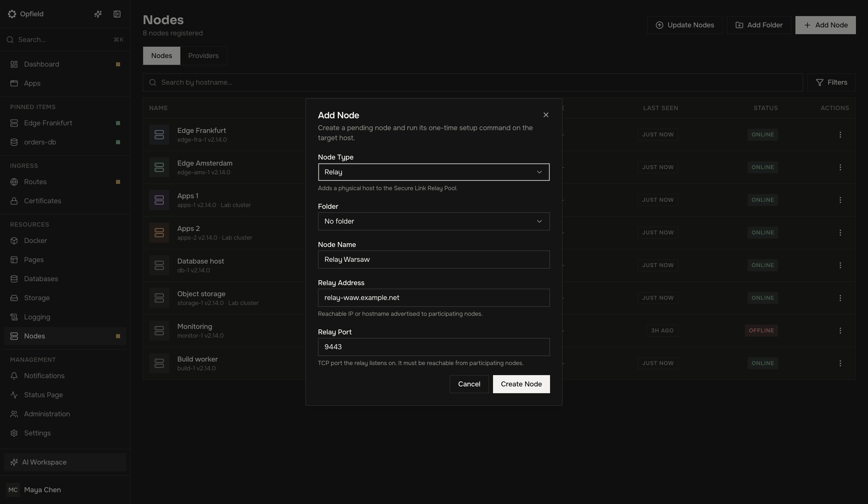The height and width of the screenshot is (504, 868).
Task: Click the Relay Address field
Action: 434,298
